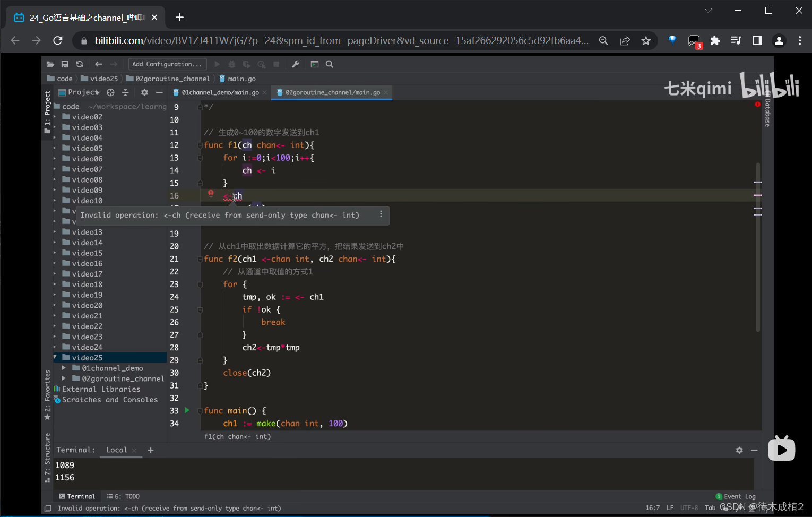Open settings via wrench icon
The image size is (812, 517).
click(296, 64)
